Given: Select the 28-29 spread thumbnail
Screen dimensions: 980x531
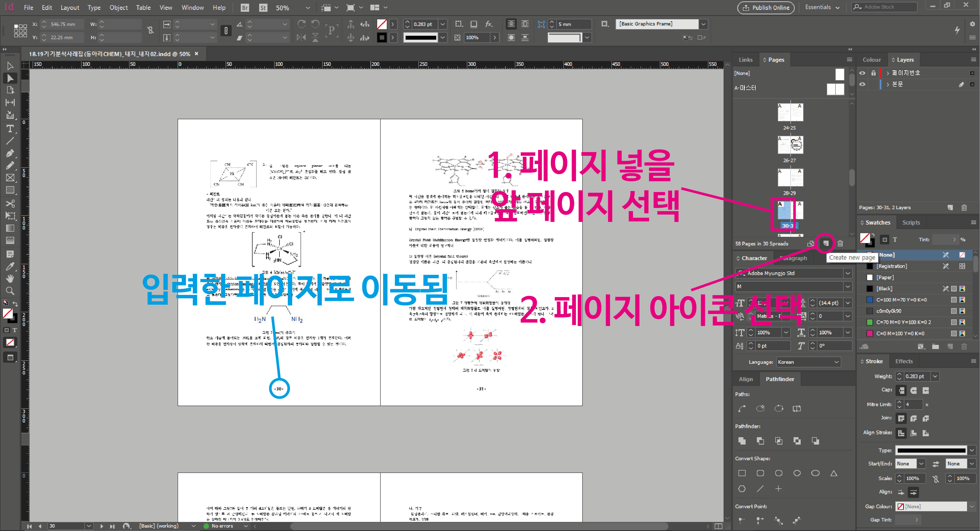Looking at the screenshot, I should point(790,177).
